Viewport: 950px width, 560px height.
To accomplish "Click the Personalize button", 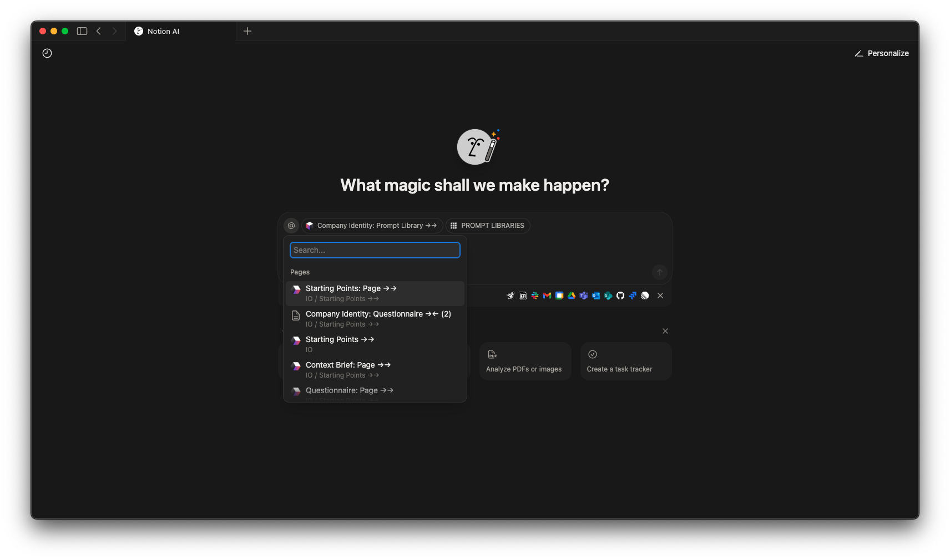I will pyautogui.click(x=882, y=53).
